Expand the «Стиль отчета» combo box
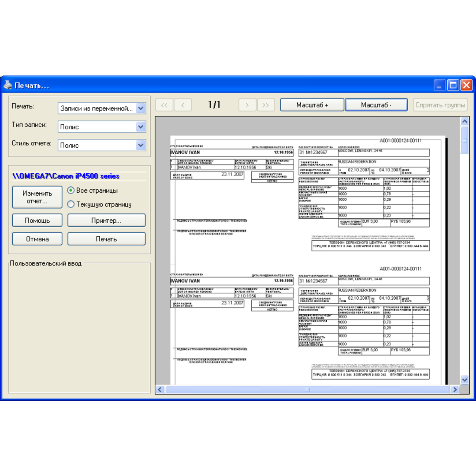This screenshot has height=476, width=476. coord(140,145)
